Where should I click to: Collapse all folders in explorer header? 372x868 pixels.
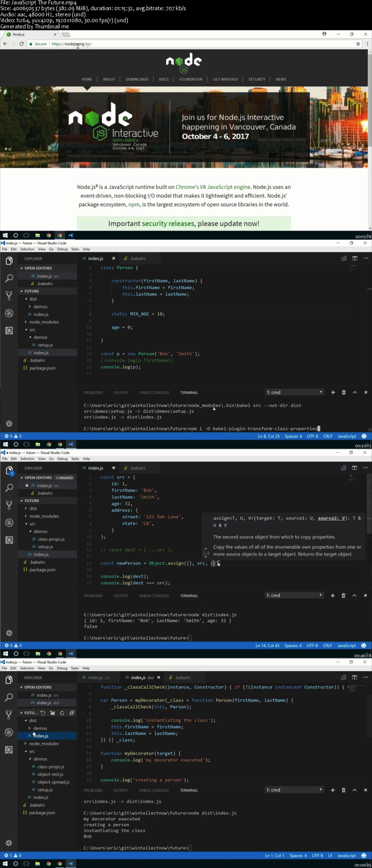72,713
